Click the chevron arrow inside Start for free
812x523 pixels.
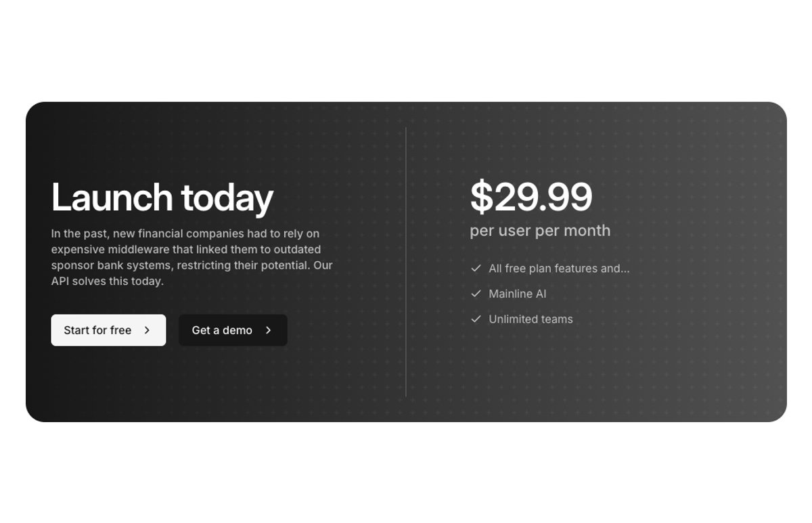[x=147, y=330]
